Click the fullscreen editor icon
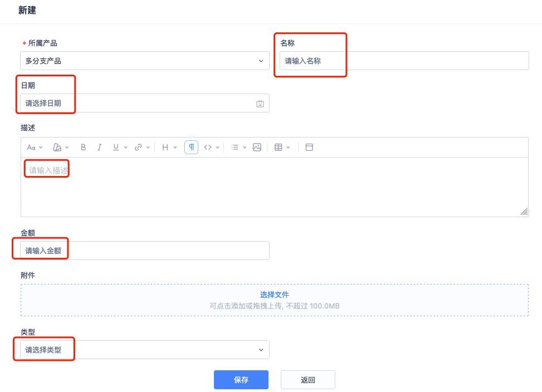 point(309,148)
